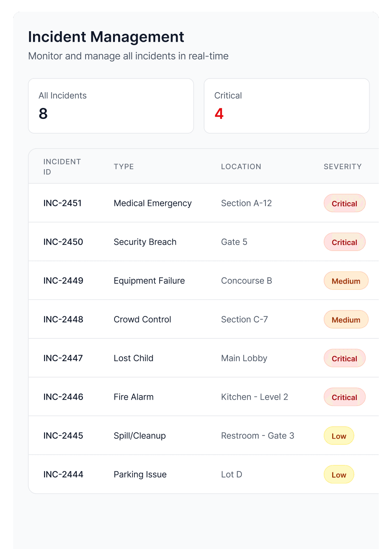Image resolution: width=392 pixels, height=549 pixels.
Task: Click the Medium badge on INC-2449
Action: tap(346, 281)
